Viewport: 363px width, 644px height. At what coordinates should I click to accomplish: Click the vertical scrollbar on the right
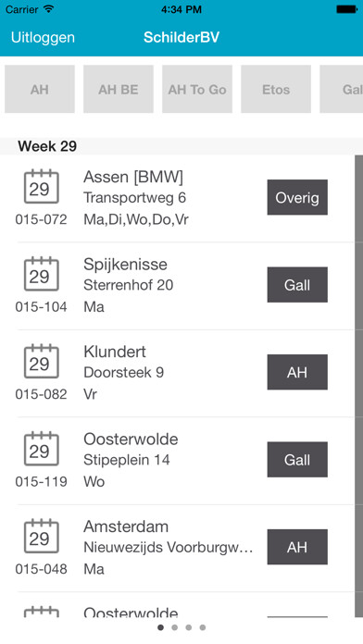[358, 386]
